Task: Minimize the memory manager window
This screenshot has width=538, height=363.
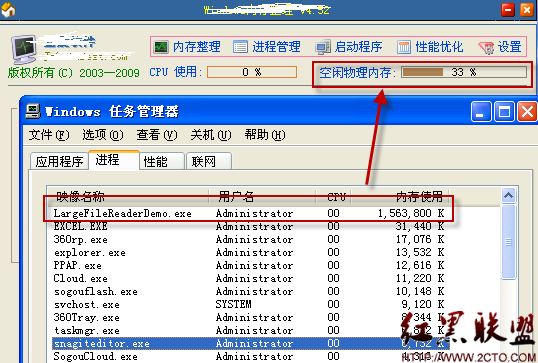Action: 508,10
